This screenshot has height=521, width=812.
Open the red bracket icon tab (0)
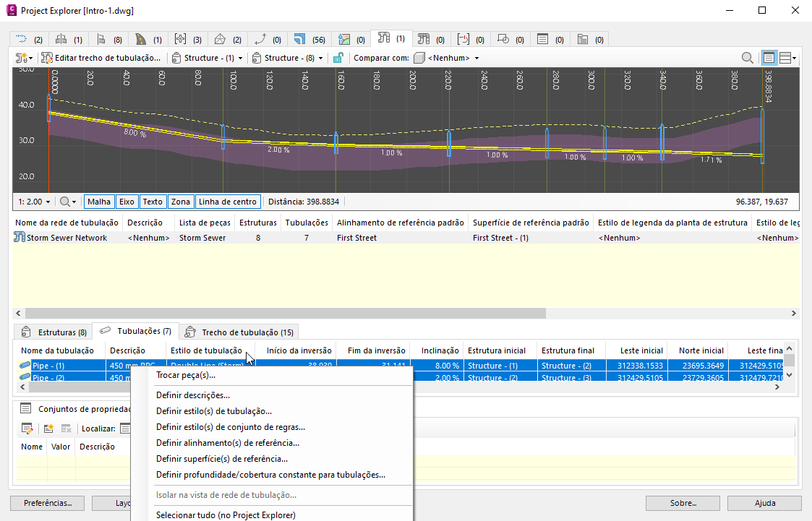pos(471,39)
